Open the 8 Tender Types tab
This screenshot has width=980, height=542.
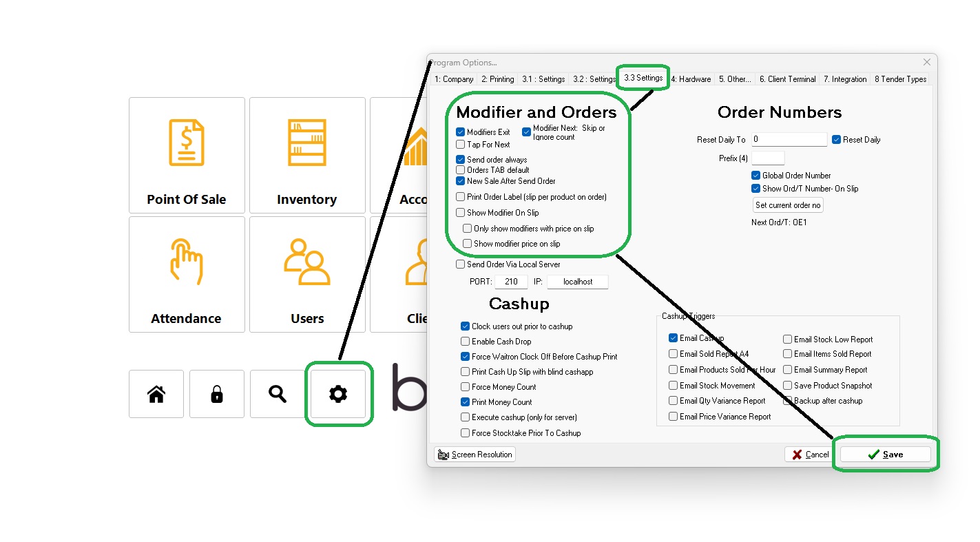[900, 79]
